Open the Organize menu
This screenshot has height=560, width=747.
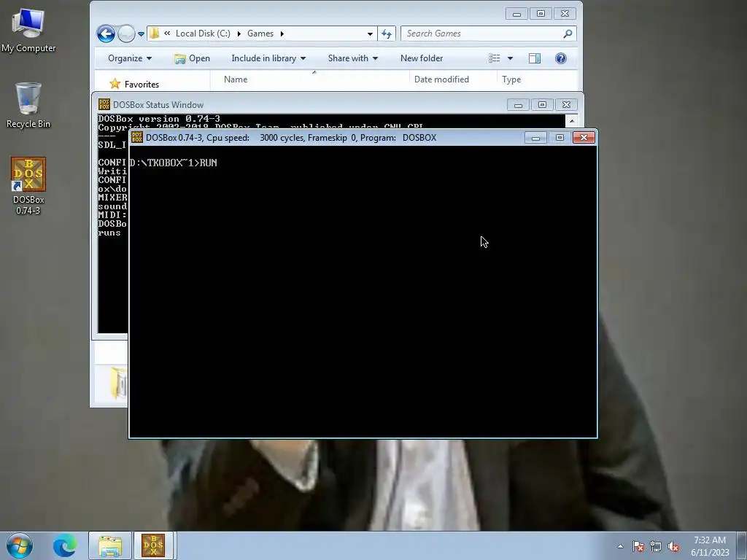tap(130, 58)
